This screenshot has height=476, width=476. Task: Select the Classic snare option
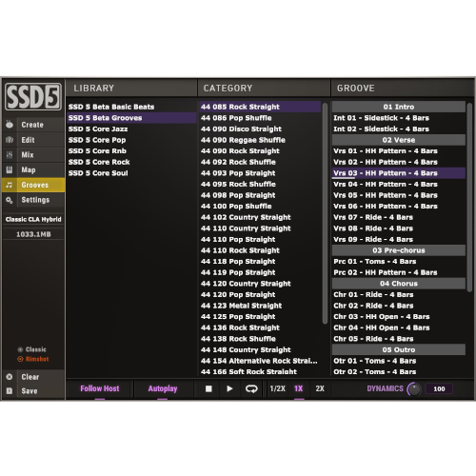click(32, 349)
